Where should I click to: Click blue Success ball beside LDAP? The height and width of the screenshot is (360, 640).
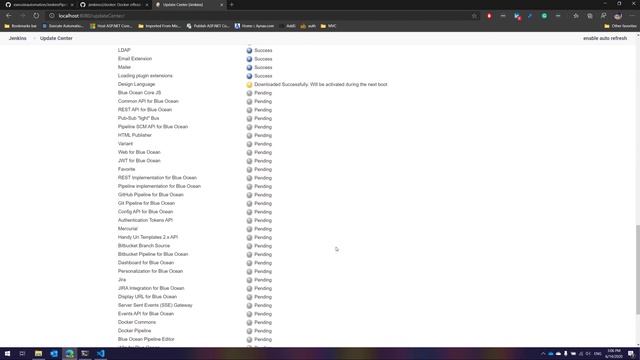click(249, 51)
